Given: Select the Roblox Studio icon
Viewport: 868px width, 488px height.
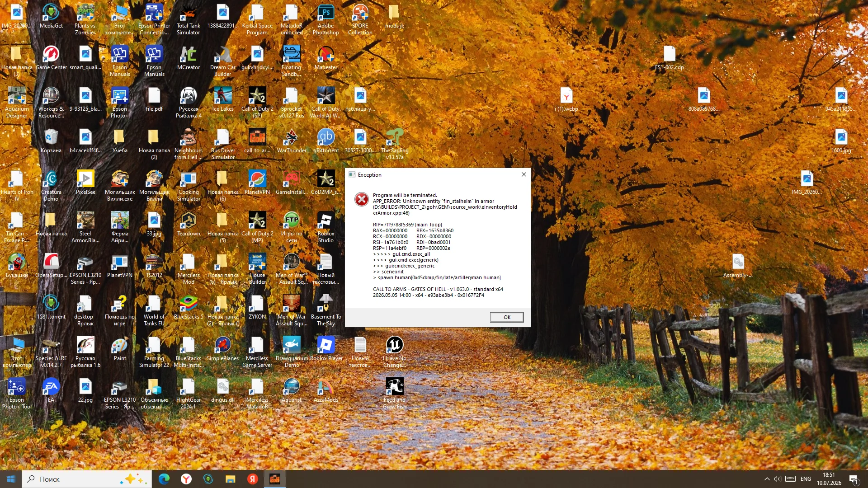Looking at the screenshot, I should coord(326,227).
